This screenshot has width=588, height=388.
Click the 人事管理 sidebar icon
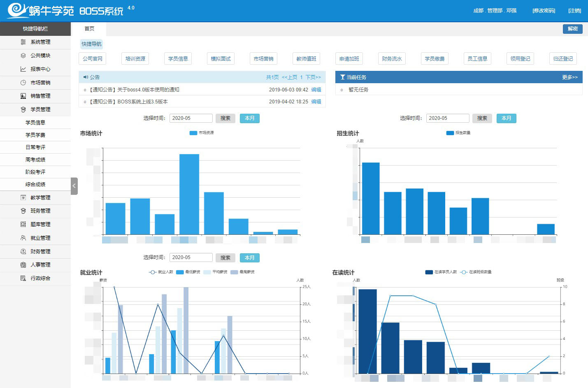pos(23,265)
